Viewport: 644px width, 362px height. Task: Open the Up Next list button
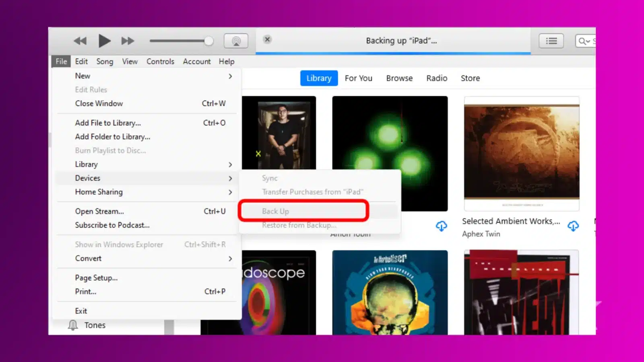pos(551,41)
